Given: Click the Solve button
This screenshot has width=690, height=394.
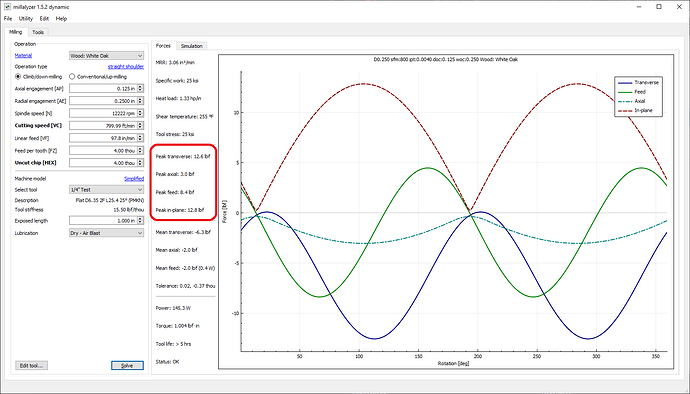Looking at the screenshot, I should coord(127,365).
